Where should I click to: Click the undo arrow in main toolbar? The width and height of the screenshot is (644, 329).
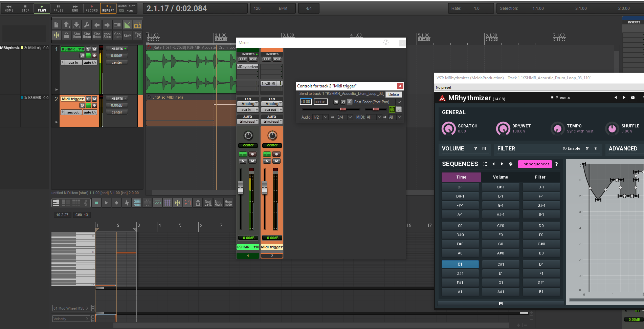pos(97,25)
